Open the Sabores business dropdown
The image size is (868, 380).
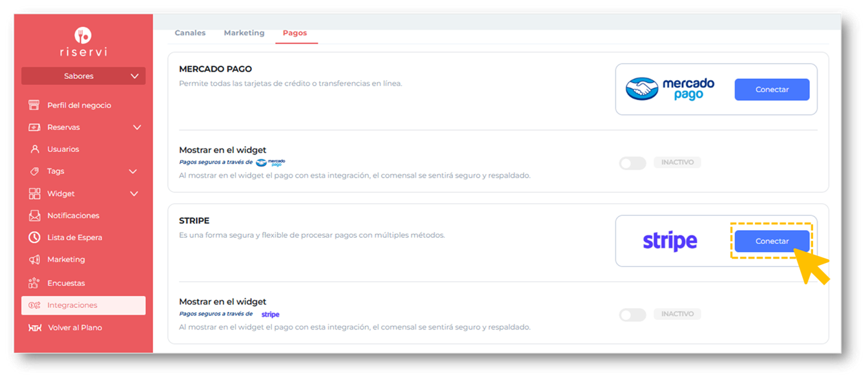[83, 76]
